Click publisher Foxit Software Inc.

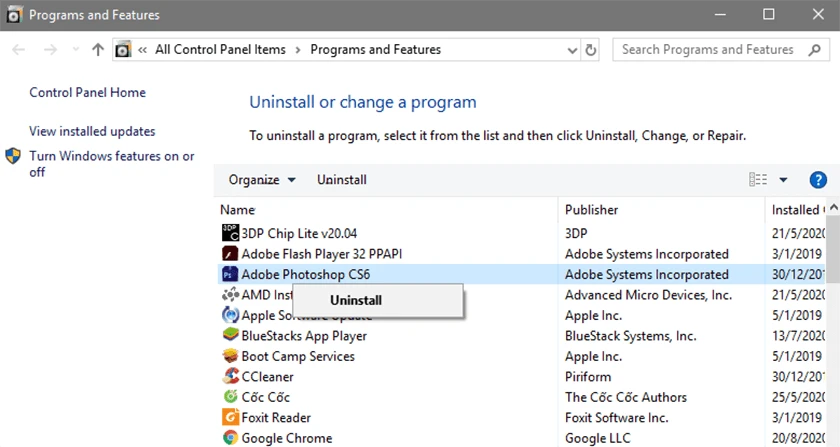(x=617, y=417)
